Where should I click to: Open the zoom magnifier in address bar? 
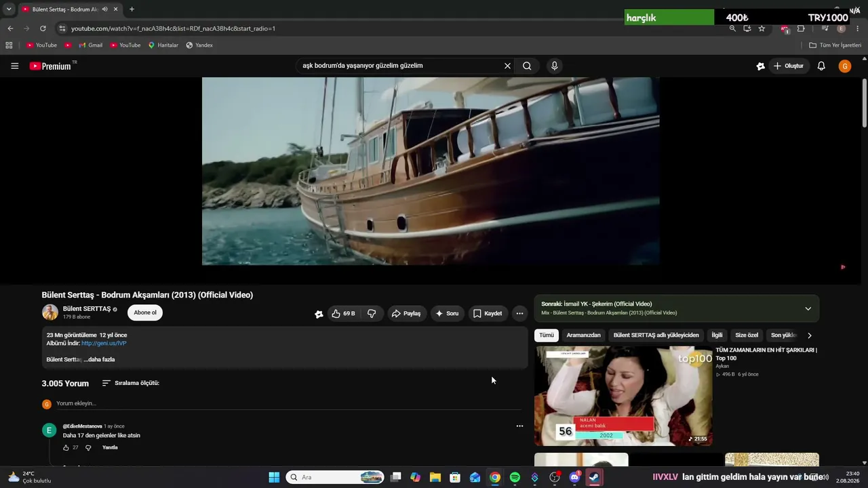click(x=732, y=28)
